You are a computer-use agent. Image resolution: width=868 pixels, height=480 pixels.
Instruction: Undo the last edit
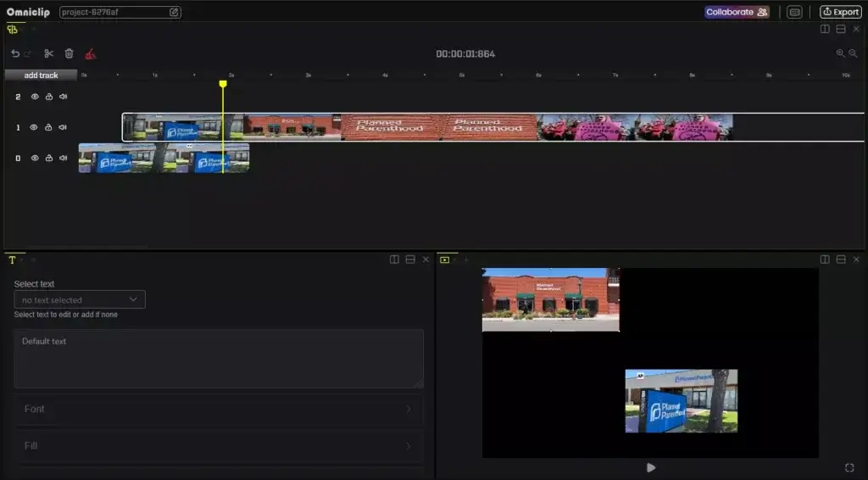[x=15, y=53]
